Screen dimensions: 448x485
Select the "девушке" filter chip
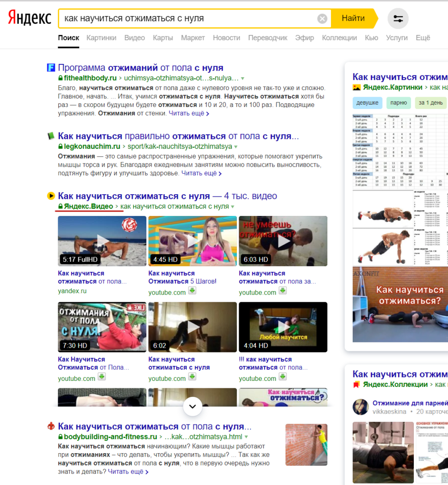click(x=367, y=103)
